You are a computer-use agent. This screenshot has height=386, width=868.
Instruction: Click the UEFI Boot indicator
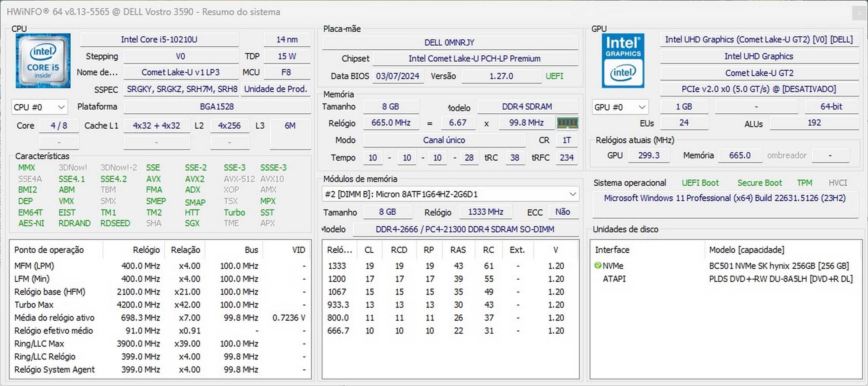[x=700, y=183]
